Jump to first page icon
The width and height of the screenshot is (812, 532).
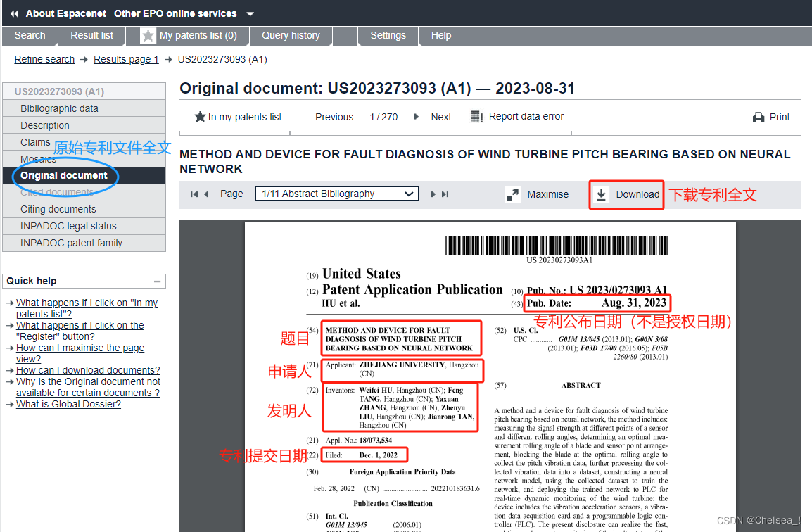[x=194, y=194]
